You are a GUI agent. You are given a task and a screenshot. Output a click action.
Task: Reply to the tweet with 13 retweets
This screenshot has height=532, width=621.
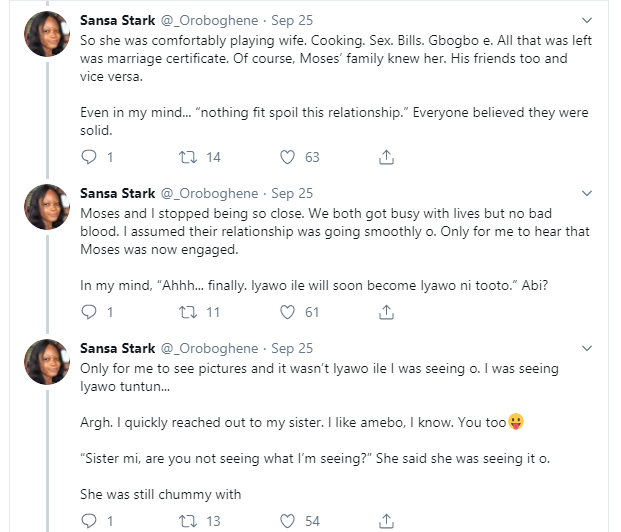point(88,521)
